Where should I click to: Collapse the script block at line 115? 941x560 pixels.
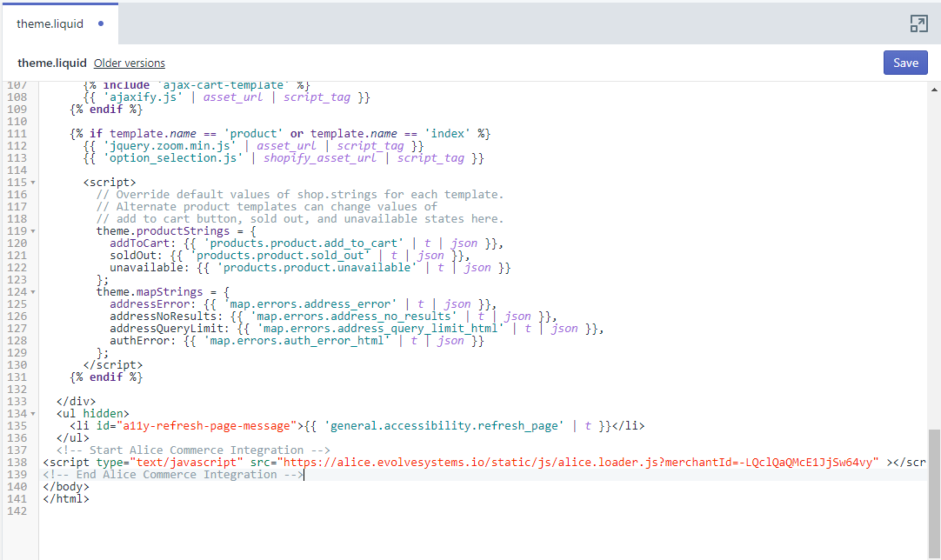coord(33,183)
